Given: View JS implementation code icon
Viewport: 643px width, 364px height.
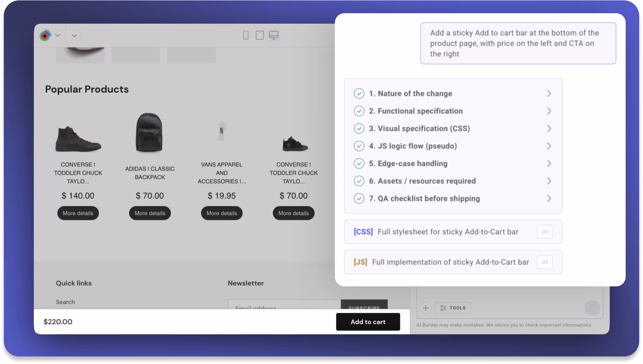Looking at the screenshot, I should point(544,262).
